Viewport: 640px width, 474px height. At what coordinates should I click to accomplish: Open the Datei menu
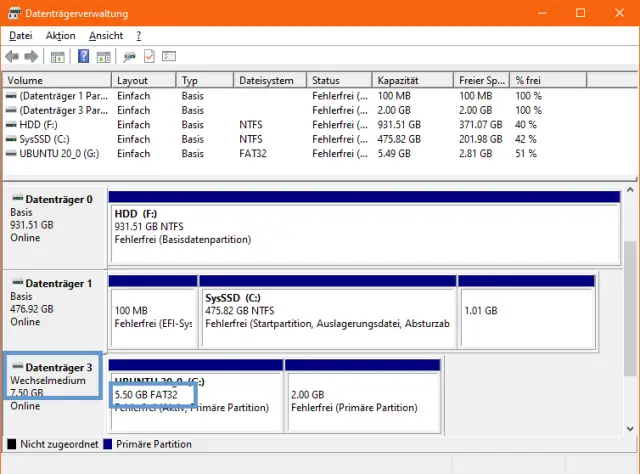coord(20,35)
